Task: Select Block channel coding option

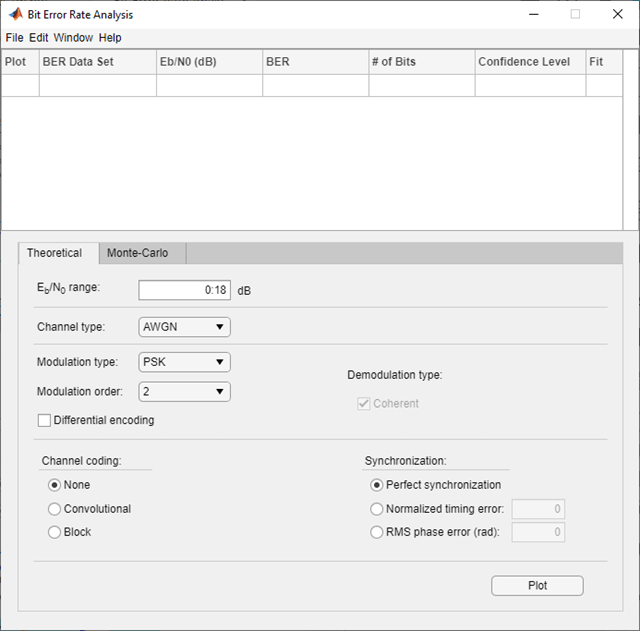Action: pyautogui.click(x=54, y=532)
